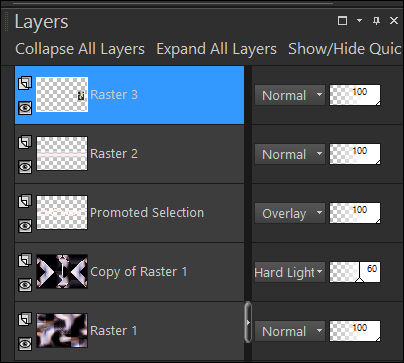The image size is (404, 363).
Task: Click the Copy of Raster 1 layer type icon
Action: 25,260
